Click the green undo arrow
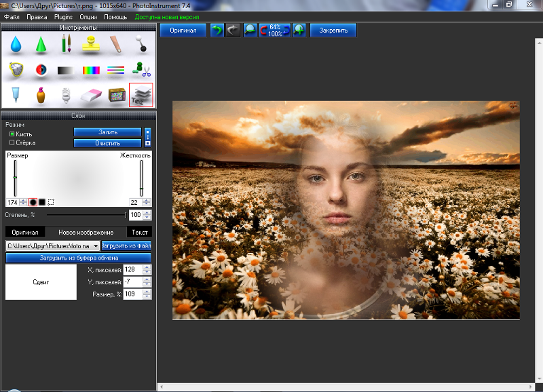This screenshot has width=543, height=392. pyautogui.click(x=217, y=31)
